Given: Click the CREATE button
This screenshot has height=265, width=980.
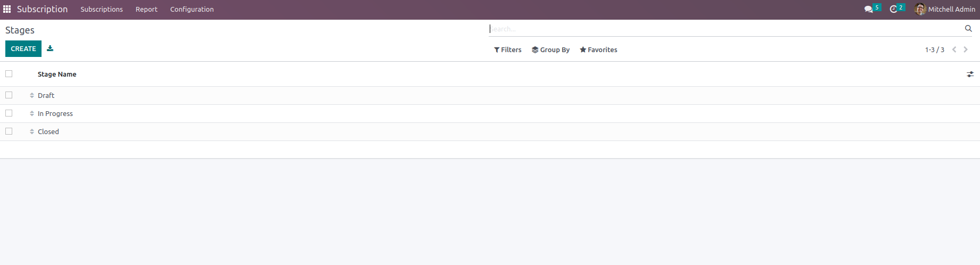Looking at the screenshot, I should coord(23,48).
